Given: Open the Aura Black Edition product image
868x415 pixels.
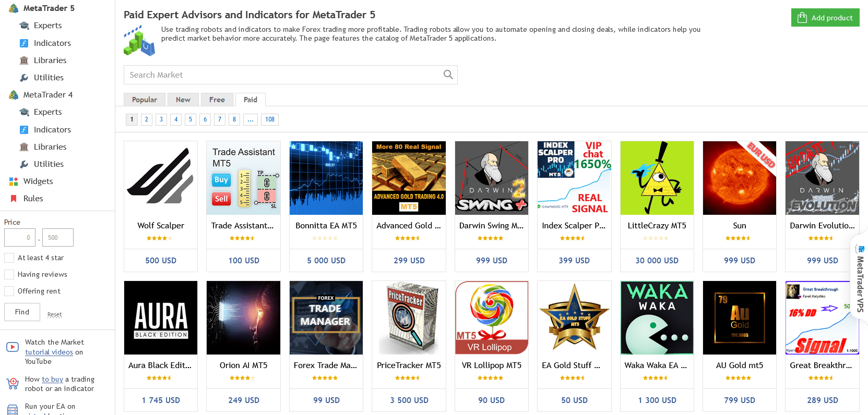Looking at the screenshot, I should coord(161,318).
